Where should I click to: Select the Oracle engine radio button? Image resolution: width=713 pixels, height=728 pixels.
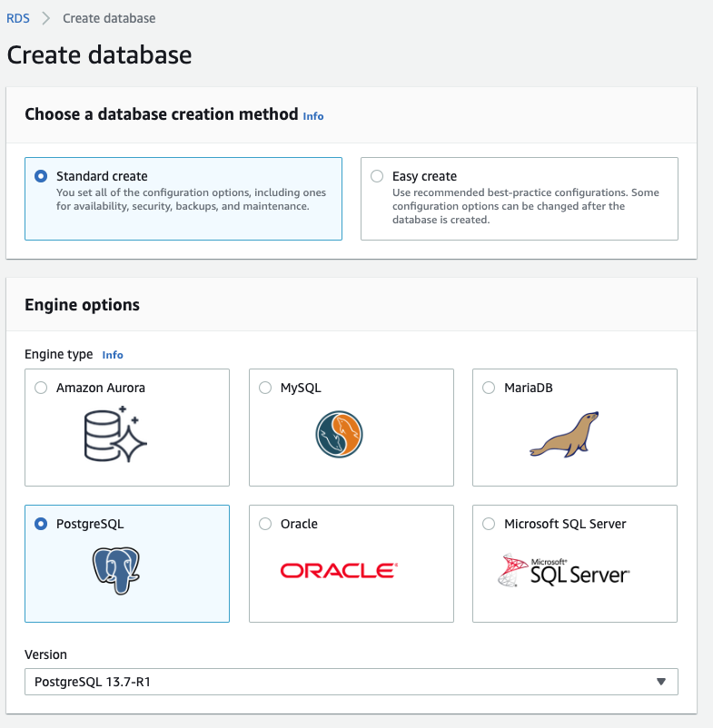pyautogui.click(x=265, y=524)
